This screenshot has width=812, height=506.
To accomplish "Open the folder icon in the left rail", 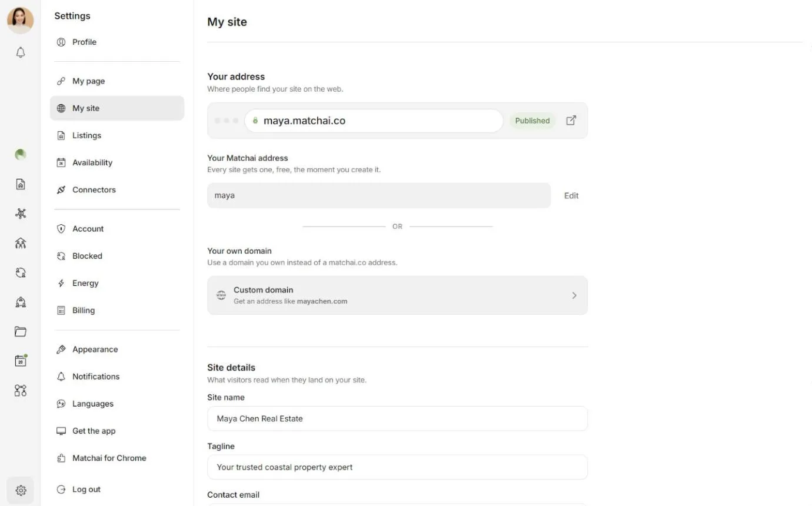I will (x=21, y=331).
